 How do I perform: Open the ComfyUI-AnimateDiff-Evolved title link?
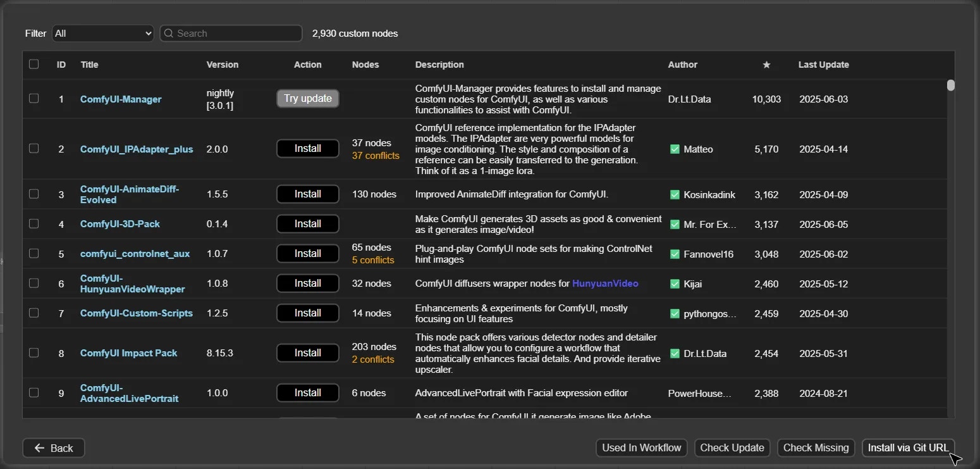(x=130, y=194)
